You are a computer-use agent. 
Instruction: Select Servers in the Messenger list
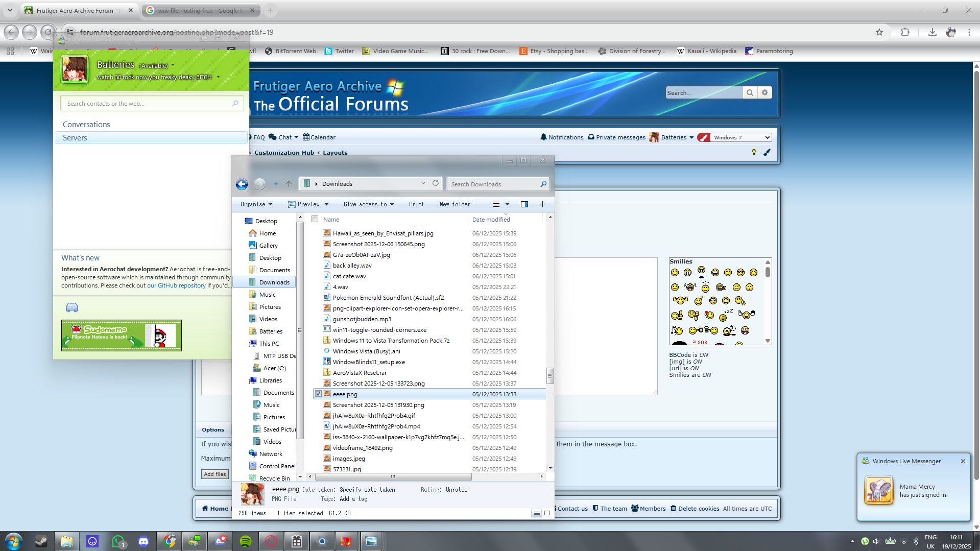click(75, 138)
